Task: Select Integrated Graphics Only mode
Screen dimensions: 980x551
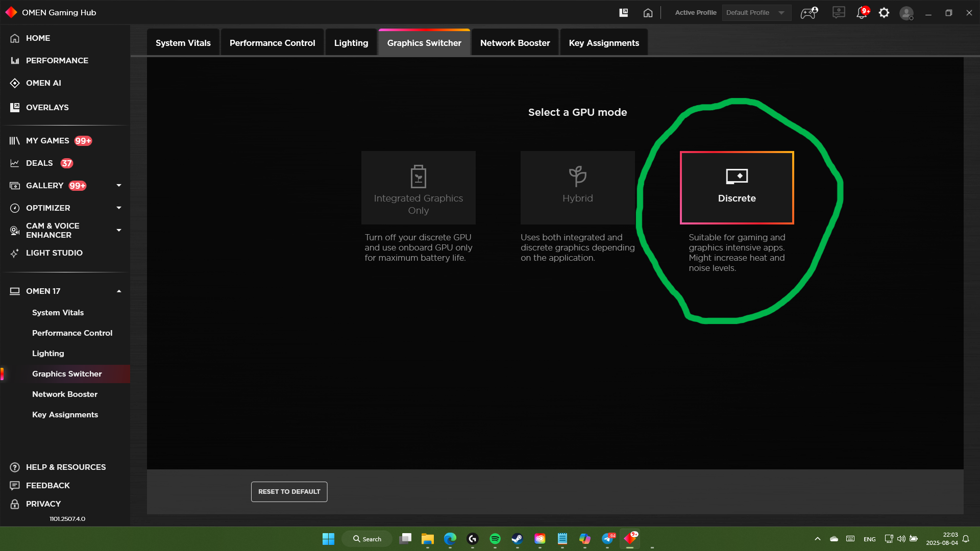Action: coord(419,188)
